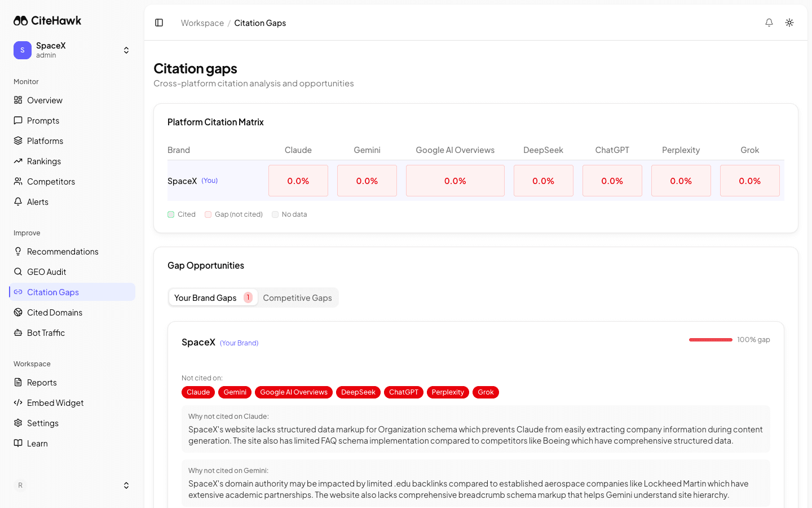Click the badge count 1 on Your Brand Gaps
The height and width of the screenshot is (508, 812).
(x=248, y=297)
